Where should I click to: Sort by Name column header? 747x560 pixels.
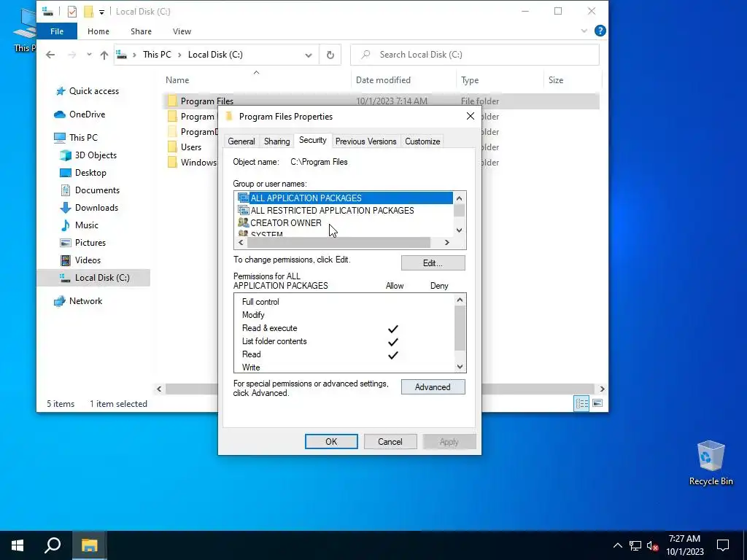click(256, 80)
